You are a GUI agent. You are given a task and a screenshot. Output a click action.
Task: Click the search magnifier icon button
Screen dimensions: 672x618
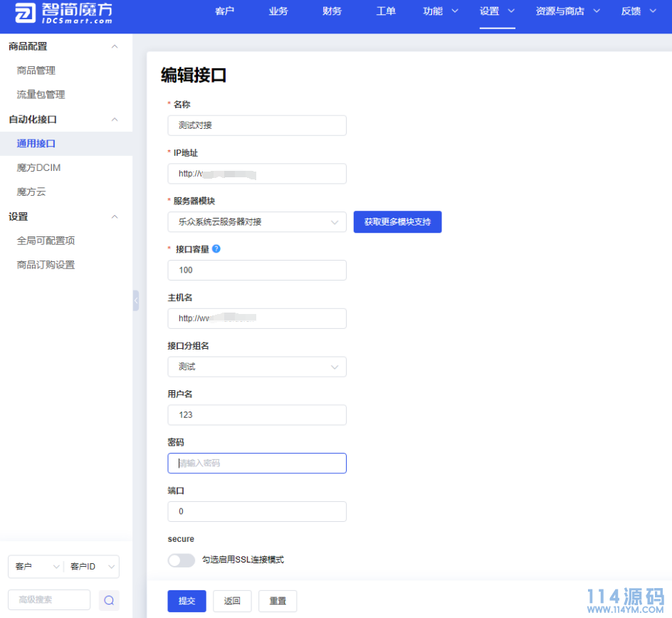109,600
